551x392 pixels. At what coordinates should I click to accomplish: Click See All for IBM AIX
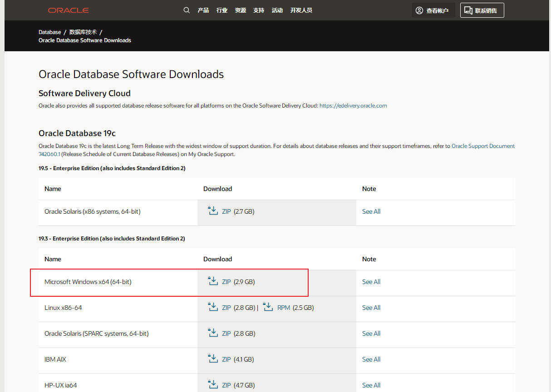[371, 359]
